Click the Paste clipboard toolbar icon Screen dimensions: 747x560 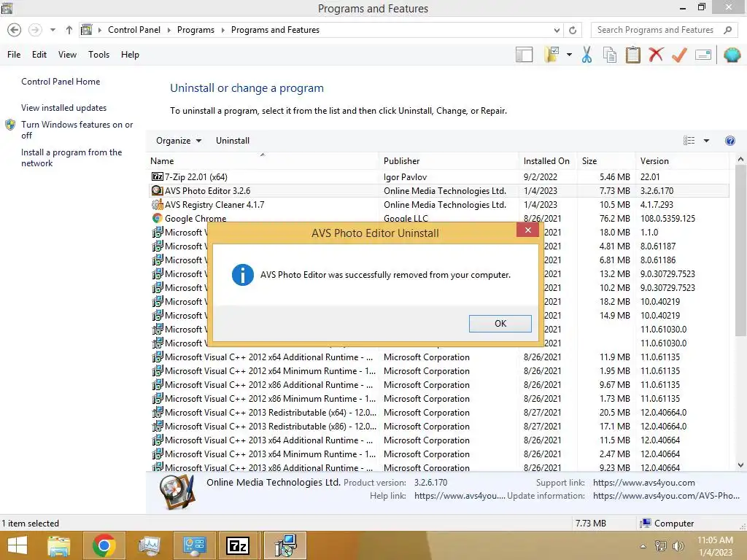[x=632, y=55]
